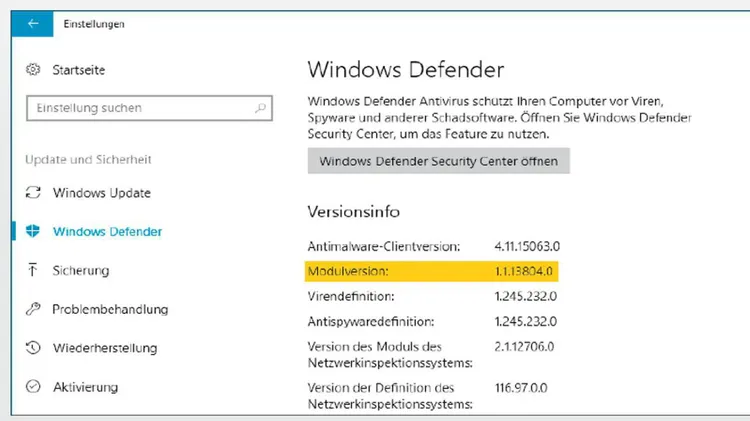Select Windows Defender in sidebar
This screenshot has height=421, width=750.
[x=108, y=232]
